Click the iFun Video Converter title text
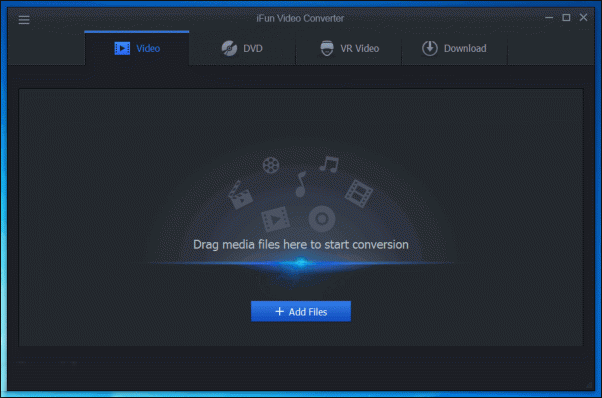602x398 pixels. tap(300, 18)
